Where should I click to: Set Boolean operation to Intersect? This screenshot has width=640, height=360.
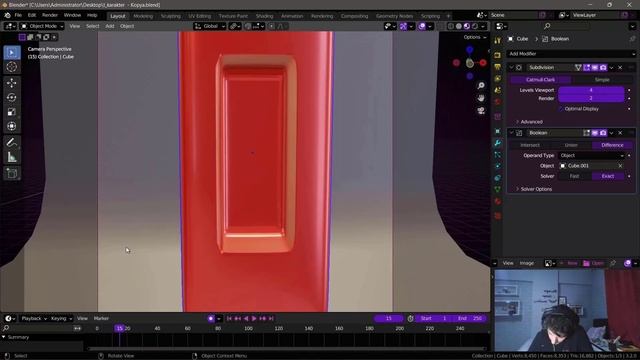tap(530, 145)
